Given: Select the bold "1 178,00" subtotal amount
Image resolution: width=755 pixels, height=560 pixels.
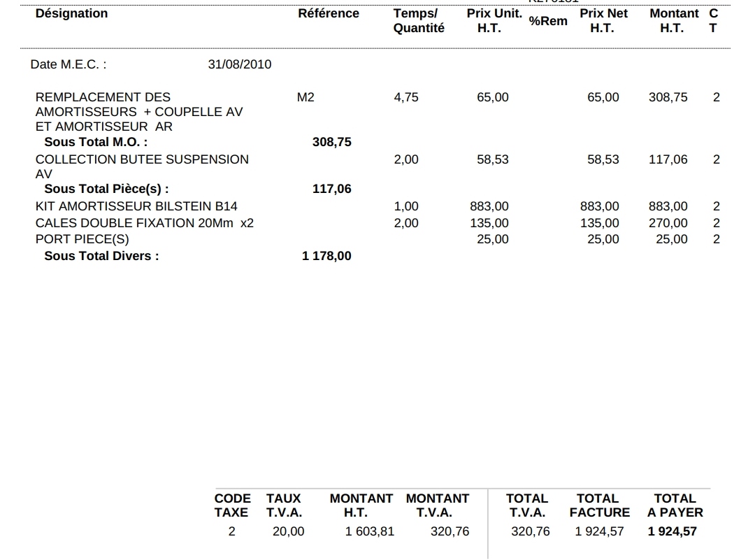Looking at the screenshot, I should 326,256.
